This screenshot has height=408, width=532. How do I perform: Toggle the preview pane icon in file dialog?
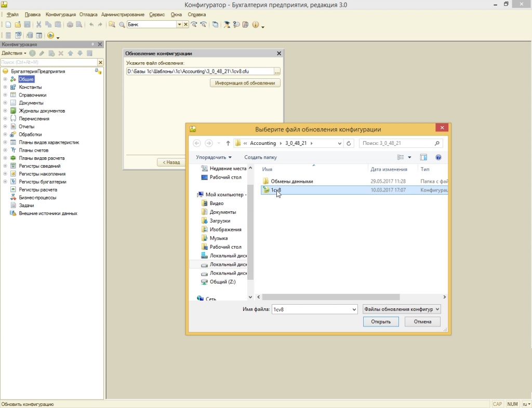click(x=423, y=157)
